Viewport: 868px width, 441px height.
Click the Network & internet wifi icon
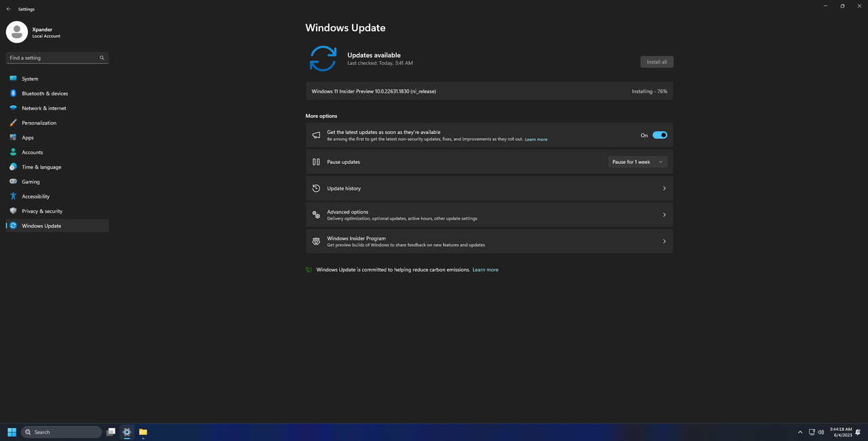tap(13, 108)
